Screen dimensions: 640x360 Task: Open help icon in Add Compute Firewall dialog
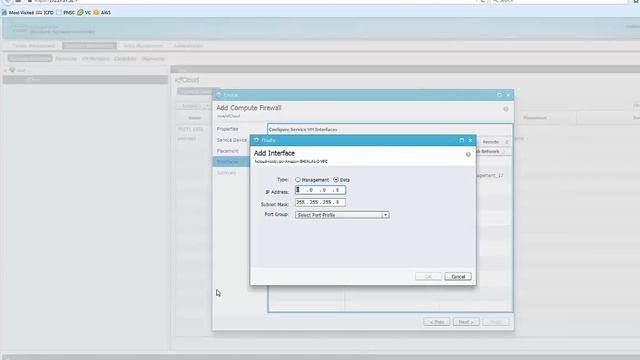point(506,109)
